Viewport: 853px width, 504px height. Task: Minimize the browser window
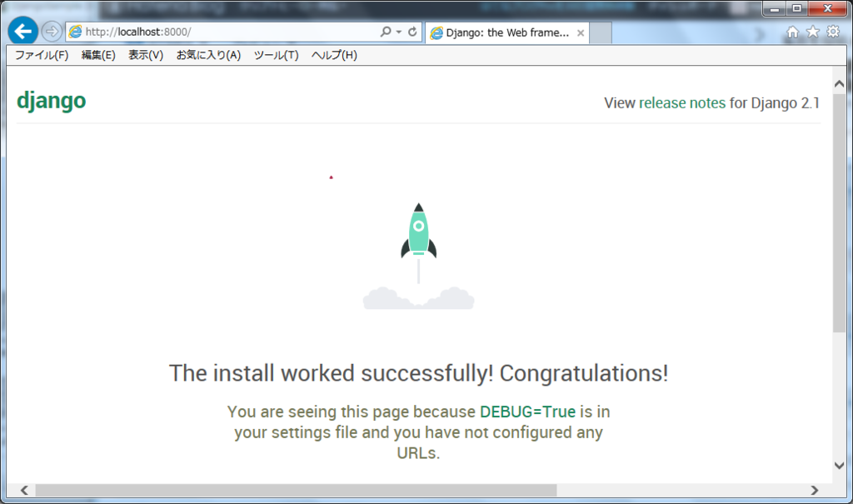pyautogui.click(x=775, y=8)
